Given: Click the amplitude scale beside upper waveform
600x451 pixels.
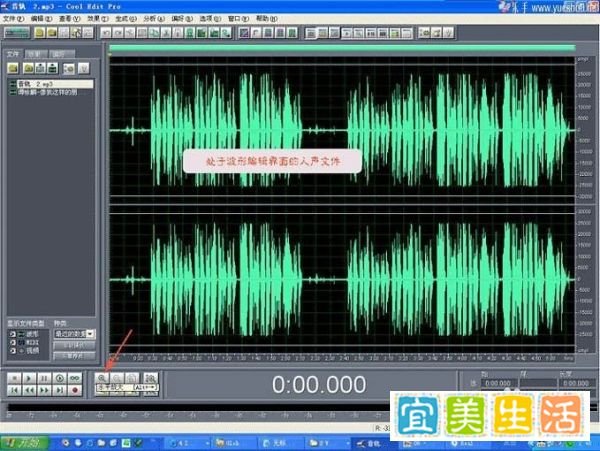Looking at the screenshot, I should (584, 130).
